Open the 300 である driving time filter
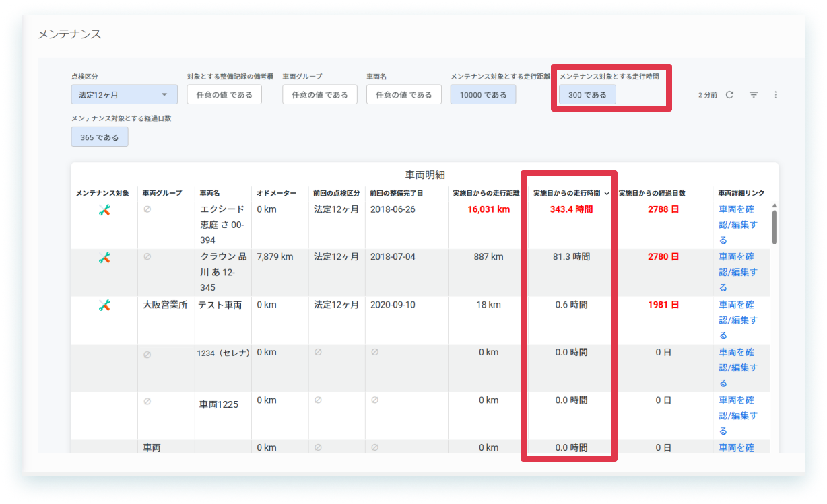 (x=587, y=95)
